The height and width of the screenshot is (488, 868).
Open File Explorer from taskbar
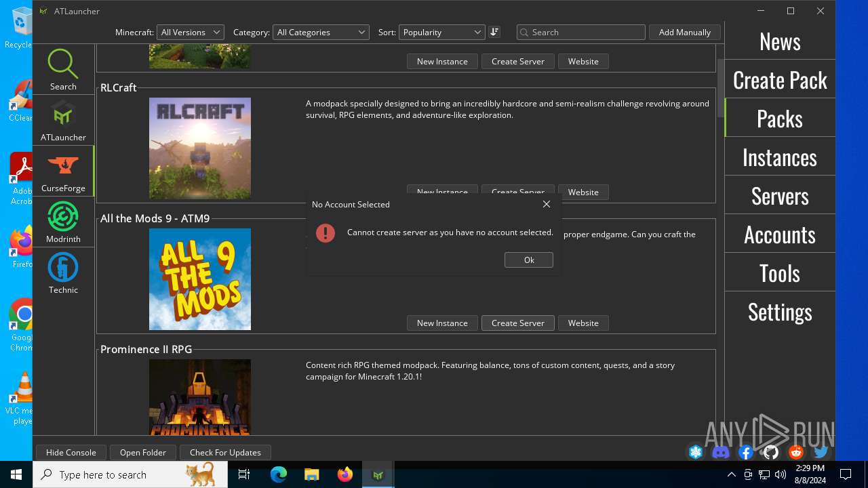pos(312,474)
